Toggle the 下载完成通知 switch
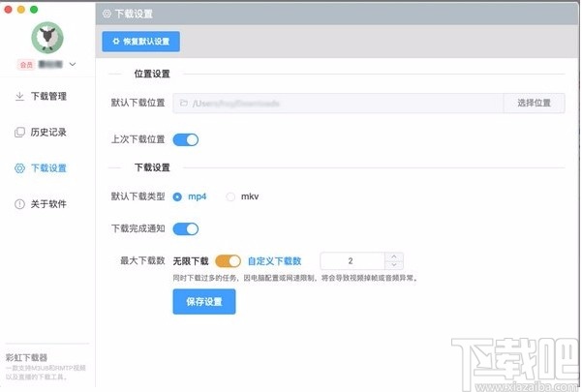The image size is (582, 392). pyautogui.click(x=186, y=228)
